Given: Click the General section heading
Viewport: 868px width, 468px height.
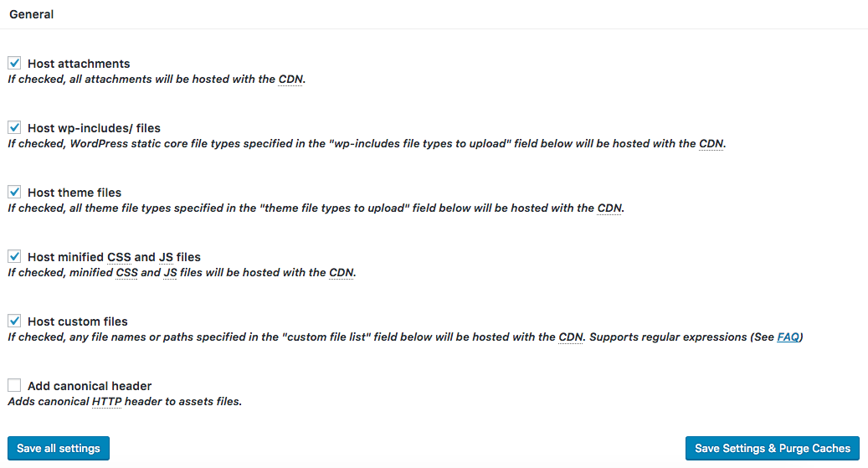Looking at the screenshot, I should click(32, 14).
